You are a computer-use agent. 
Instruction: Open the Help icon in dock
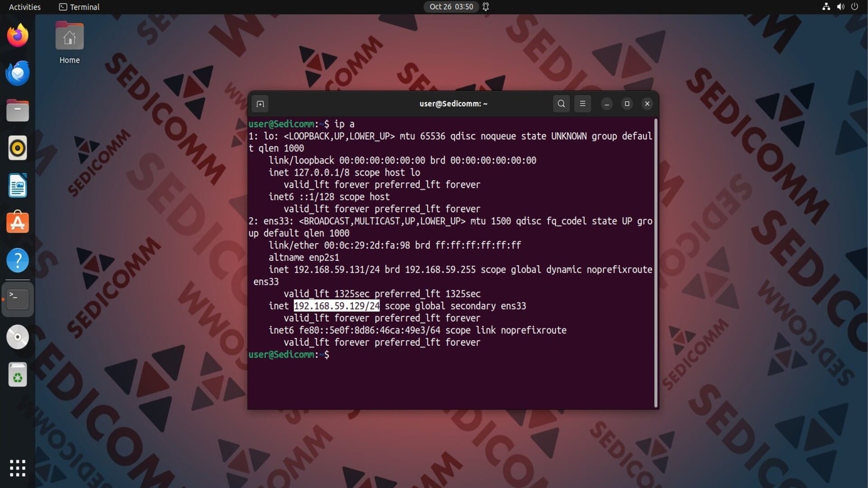18,261
